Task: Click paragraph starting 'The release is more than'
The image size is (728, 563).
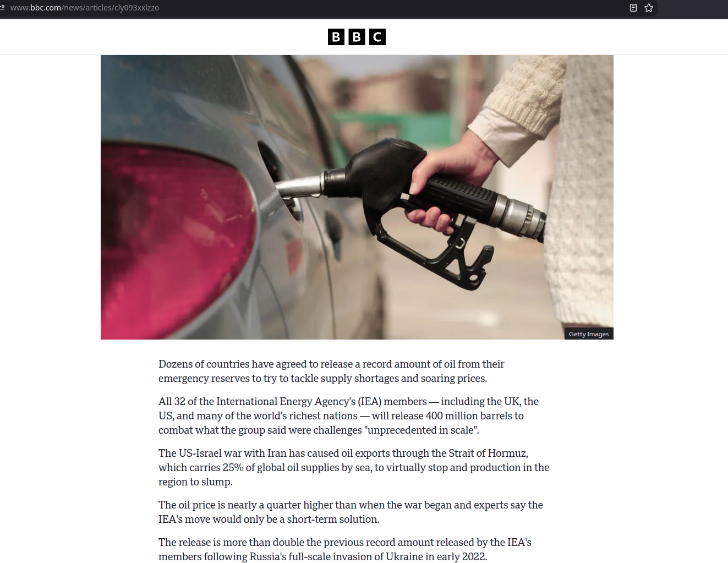Action: pyautogui.click(x=345, y=549)
